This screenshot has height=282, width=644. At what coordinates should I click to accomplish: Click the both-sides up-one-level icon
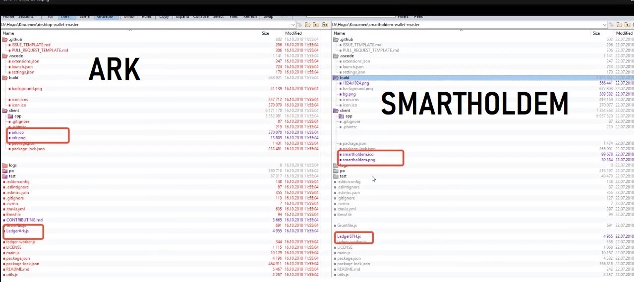[325, 24]
